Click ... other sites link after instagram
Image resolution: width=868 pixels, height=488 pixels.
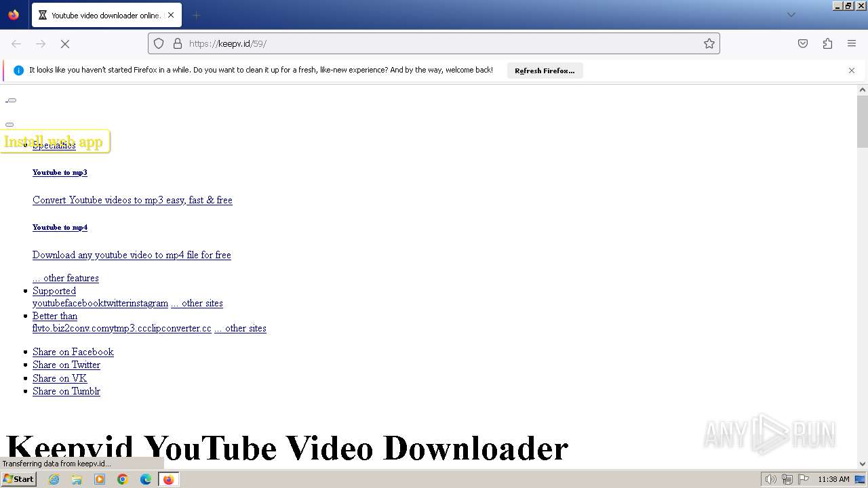[x=197, y=303]
